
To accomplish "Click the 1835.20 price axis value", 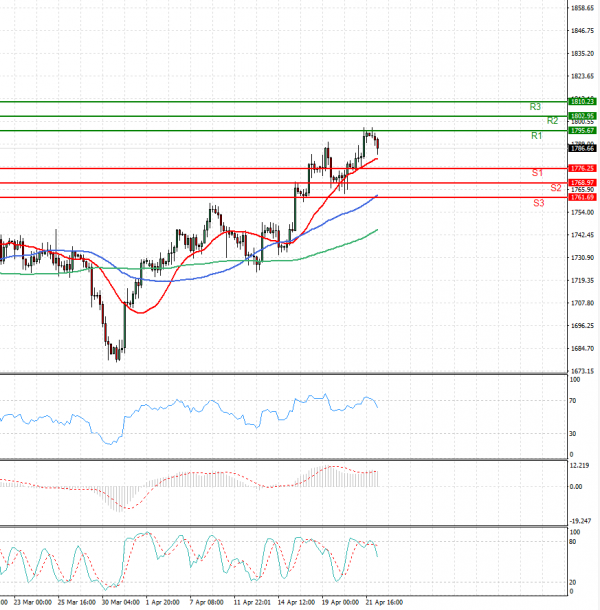I will click(582, 53).
